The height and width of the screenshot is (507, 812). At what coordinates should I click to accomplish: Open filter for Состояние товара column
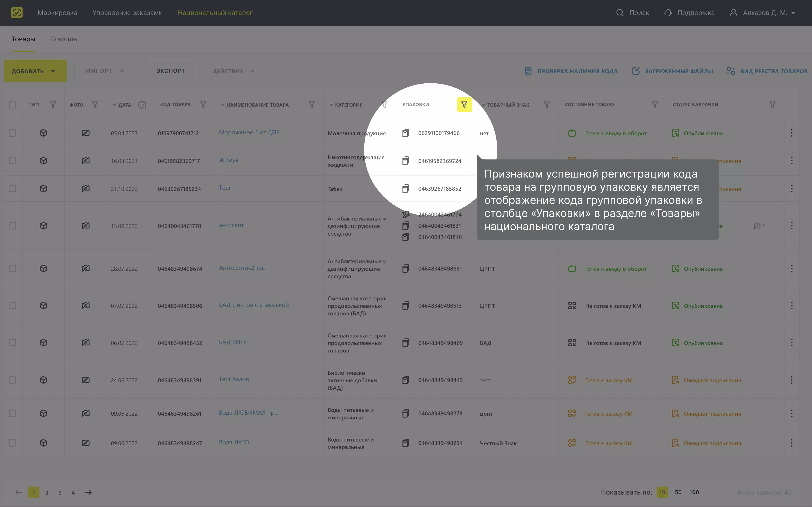coord(655,105)
